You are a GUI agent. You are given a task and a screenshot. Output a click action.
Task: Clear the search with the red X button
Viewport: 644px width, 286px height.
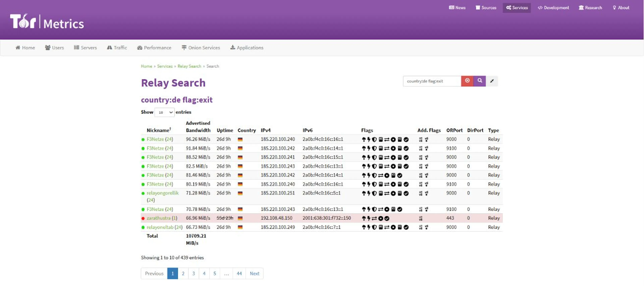[x=467, y=81]
